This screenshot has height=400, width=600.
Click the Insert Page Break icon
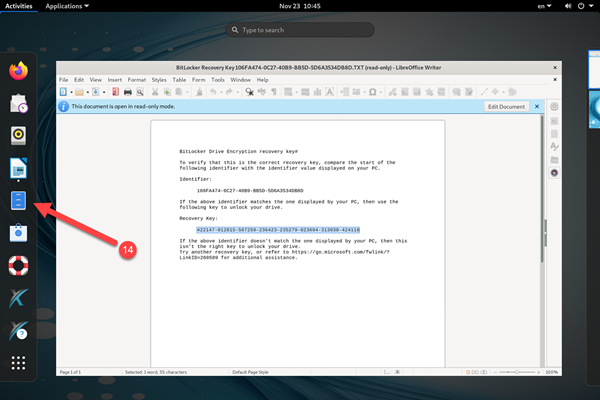click(x=344, y=92)
